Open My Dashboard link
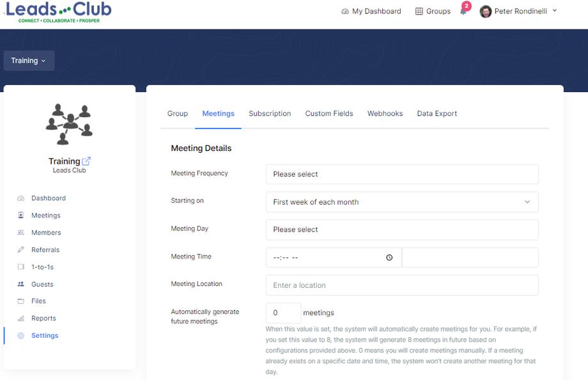The height and width of the screenshot is (380, 588). click(376, 12)
